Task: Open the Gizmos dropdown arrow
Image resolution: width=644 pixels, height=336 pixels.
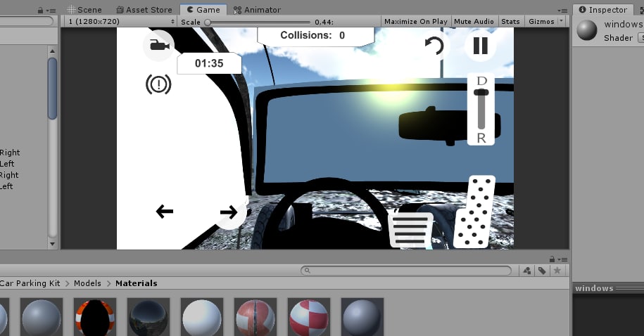Action: [x=562, y=21]
